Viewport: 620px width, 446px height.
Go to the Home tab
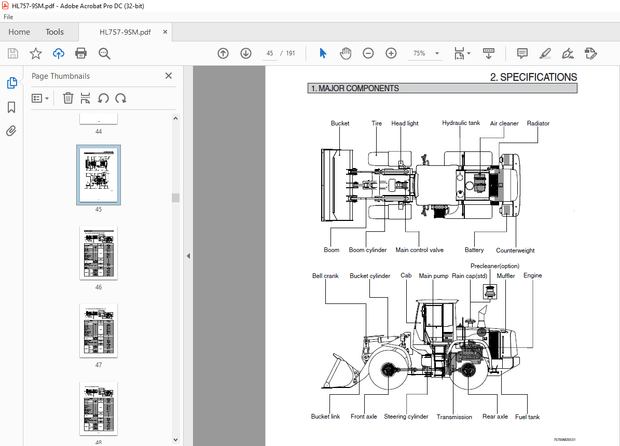click(x=19, y=31)
